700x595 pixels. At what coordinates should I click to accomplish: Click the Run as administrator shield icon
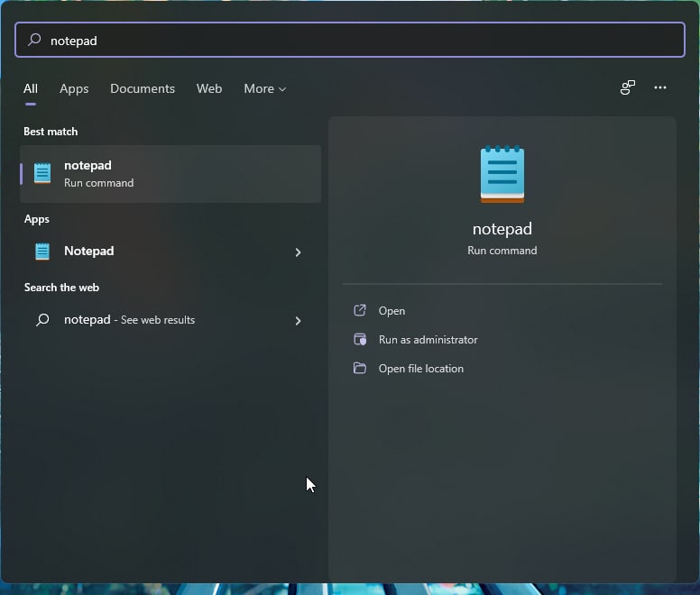360,340
